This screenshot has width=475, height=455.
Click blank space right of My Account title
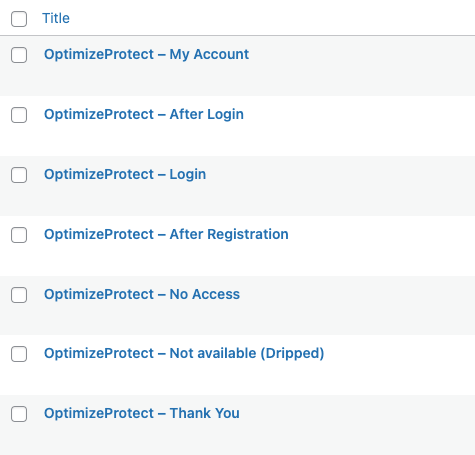[362, 66]
